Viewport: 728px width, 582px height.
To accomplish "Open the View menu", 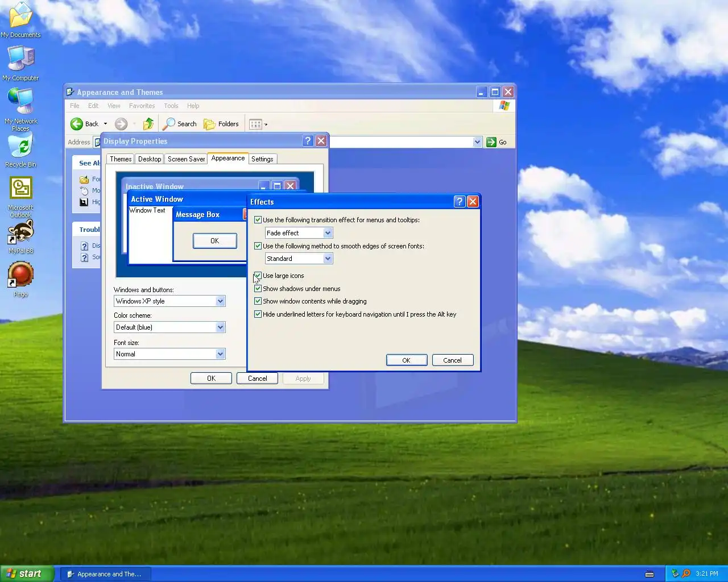I will coord(114,106).
